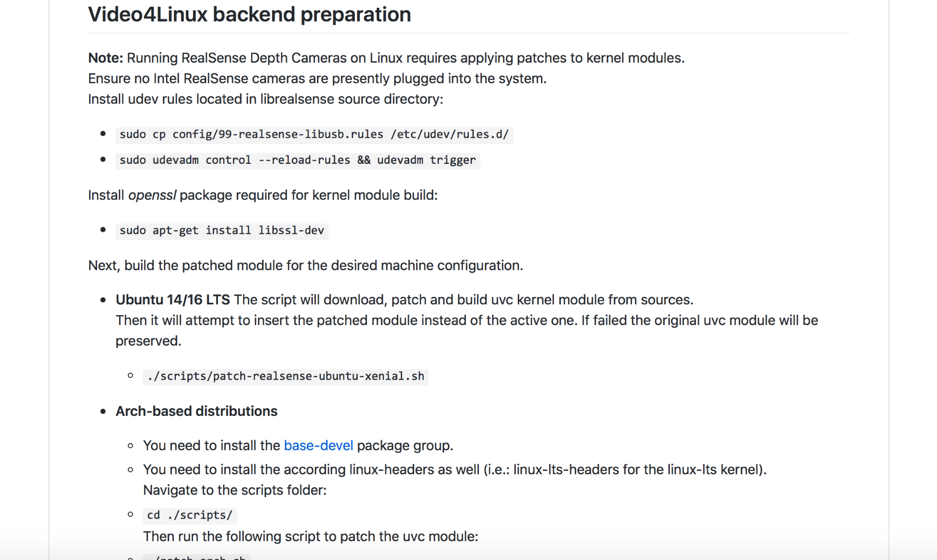Click the Video4Linux backend preparation heading
The image size is (937, 560).
pyautogui.click(x=249, y=15)
